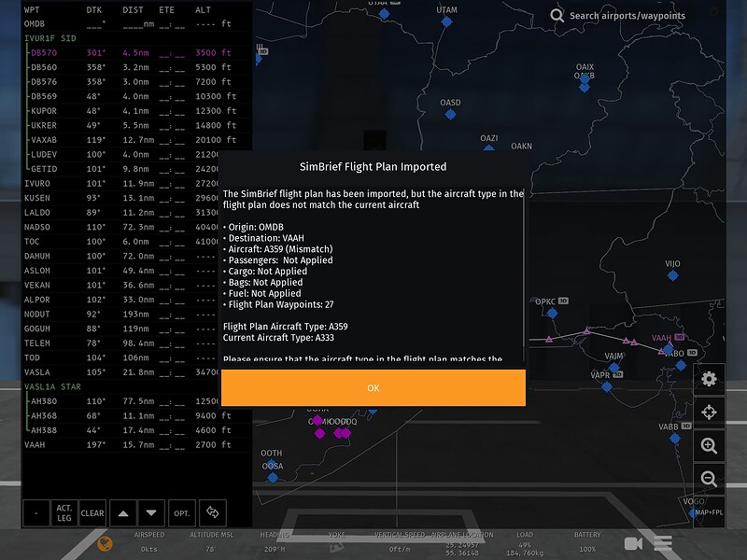
Task: Select the LALDO waypoint row
Action: pos(120,213)
